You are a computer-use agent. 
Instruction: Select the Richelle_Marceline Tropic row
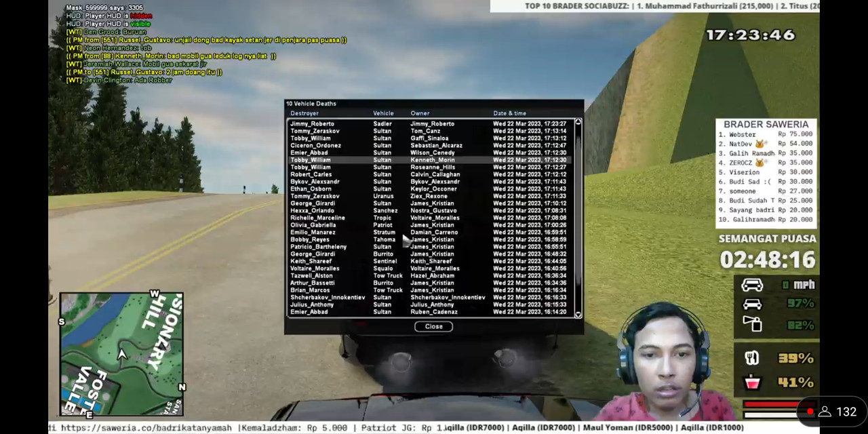[x=431, y=218]
